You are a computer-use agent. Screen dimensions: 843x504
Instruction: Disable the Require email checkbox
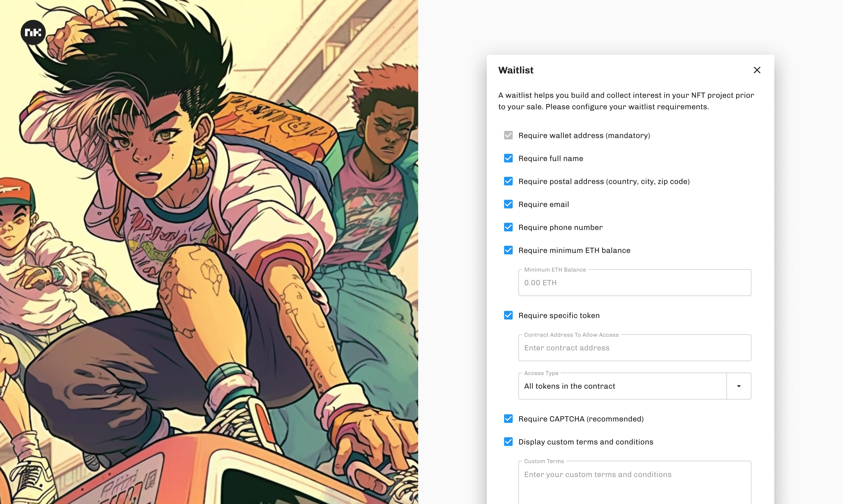pos(508,204)
